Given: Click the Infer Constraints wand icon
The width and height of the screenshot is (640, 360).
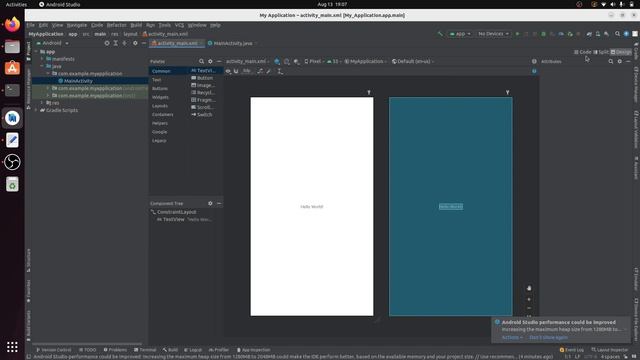Looking at the screenshot, I should [x=269, y=71].
